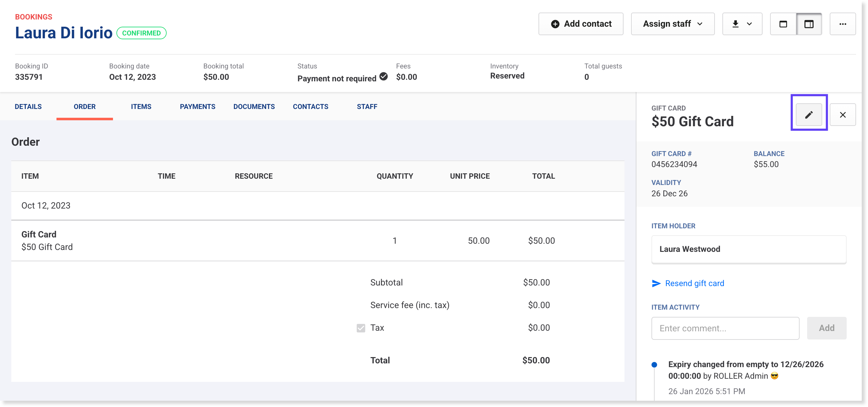Screen dimensions: 868x407
Task: Switch to the Items tab
Action: click(141, 106)
